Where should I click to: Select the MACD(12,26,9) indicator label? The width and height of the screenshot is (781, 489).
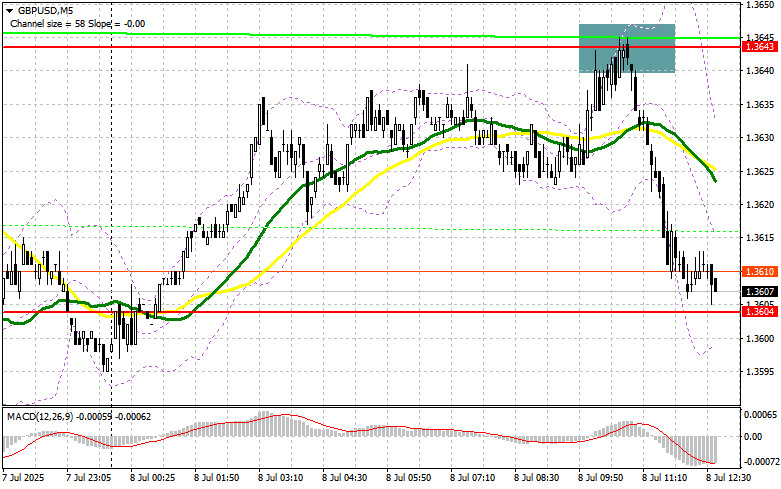[79, 416]
